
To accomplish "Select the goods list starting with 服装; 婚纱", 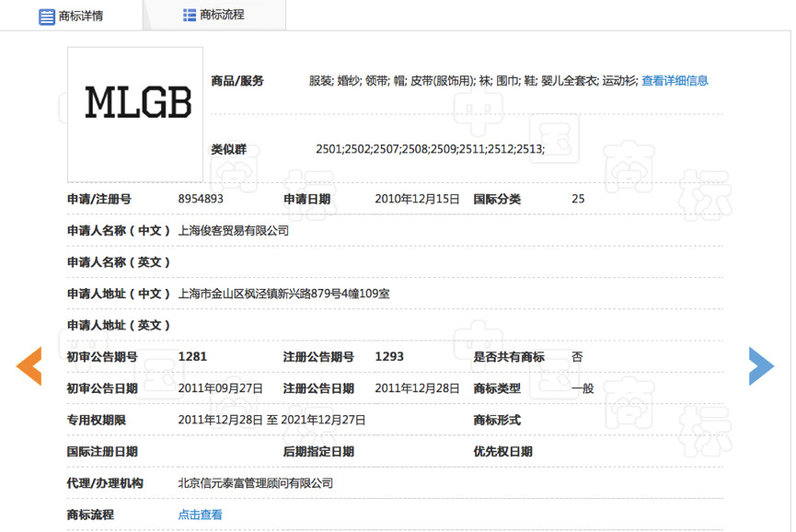I will pyautogui.click(x=473, y=81).
